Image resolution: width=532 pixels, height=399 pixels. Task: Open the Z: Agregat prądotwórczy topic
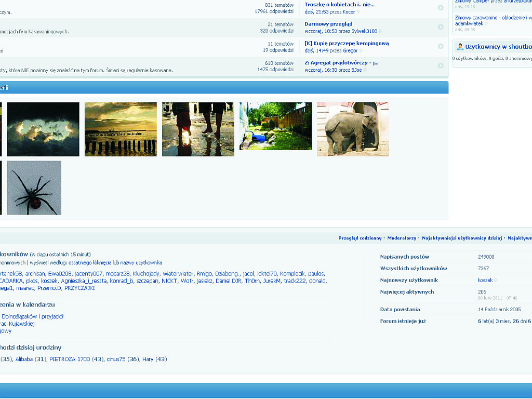(x=341, y=63)
